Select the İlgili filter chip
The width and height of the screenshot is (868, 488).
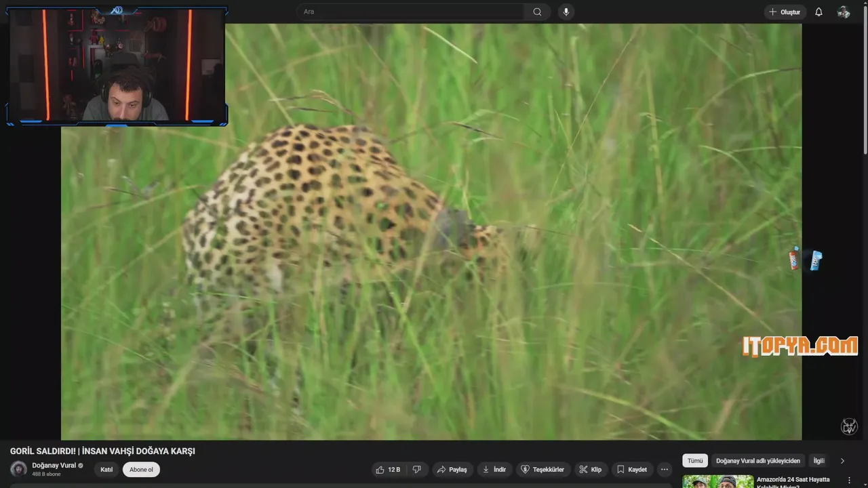coord(819,461)
